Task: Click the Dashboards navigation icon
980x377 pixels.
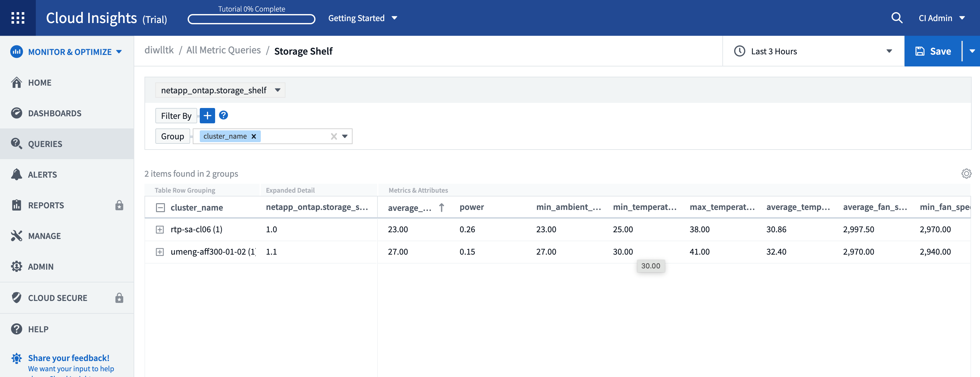Action: tap(17, 112)
